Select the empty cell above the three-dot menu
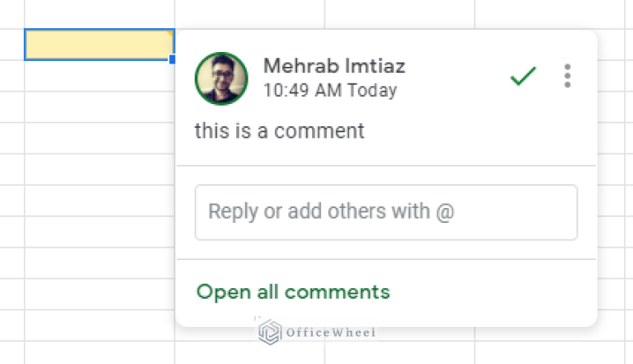Image resolution: width=633 pixels, height=364 pixels. click(550, 14)
